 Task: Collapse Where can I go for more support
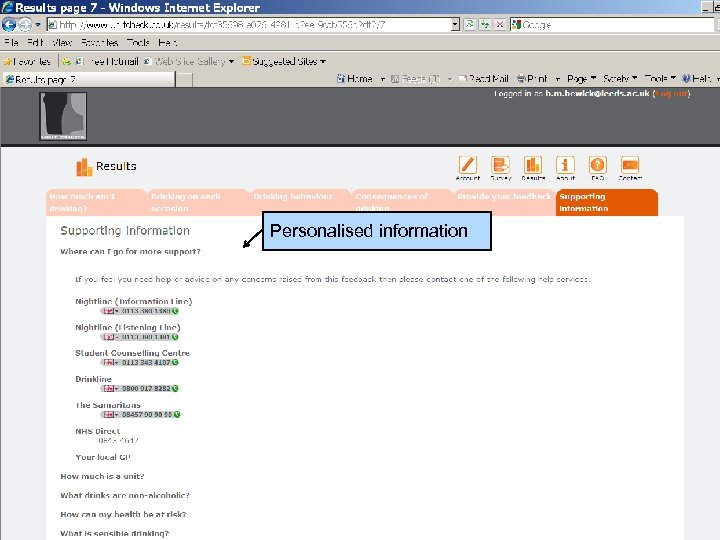click(x=130, y=252)
